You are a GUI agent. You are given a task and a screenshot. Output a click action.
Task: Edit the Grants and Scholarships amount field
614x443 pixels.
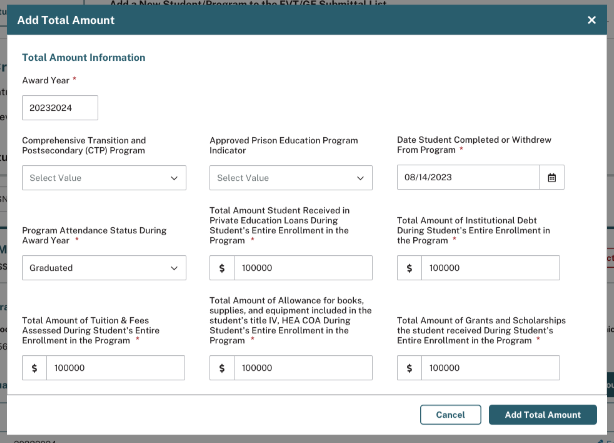(x=490, y=368)
